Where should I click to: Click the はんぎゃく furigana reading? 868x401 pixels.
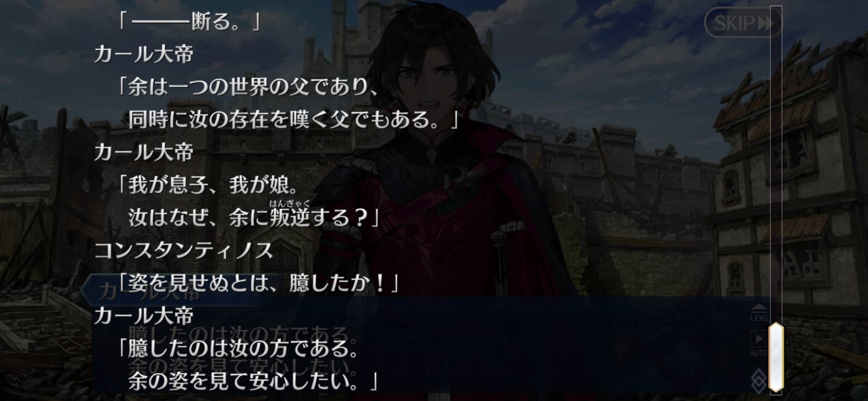pyautogui.click(x=289, y=203)
